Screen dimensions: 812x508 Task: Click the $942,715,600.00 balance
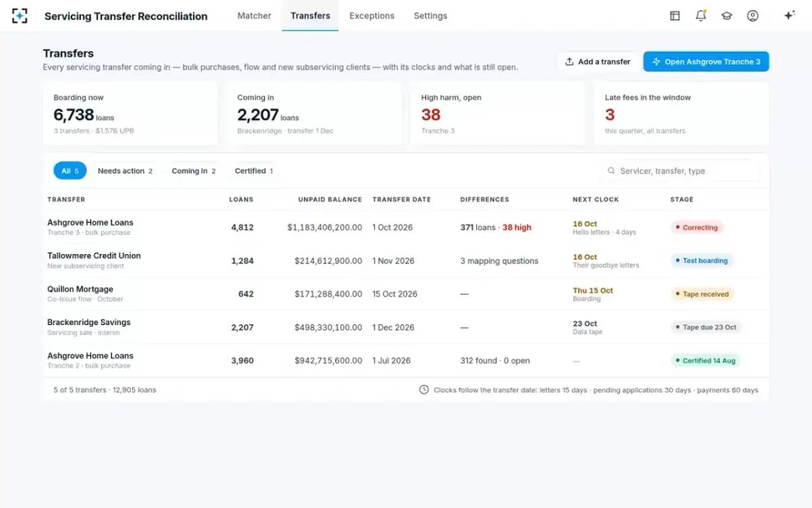[328, 360]
